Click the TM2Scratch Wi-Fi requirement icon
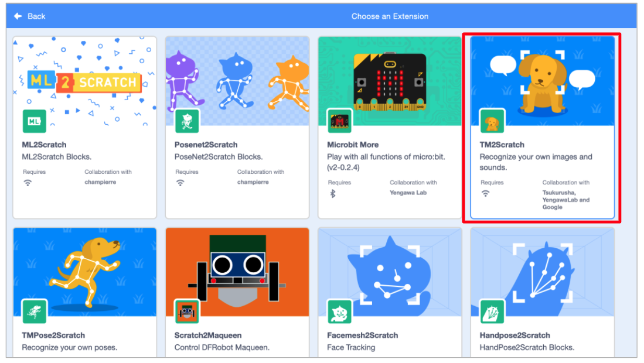644x363 pixels. [485, 194]
